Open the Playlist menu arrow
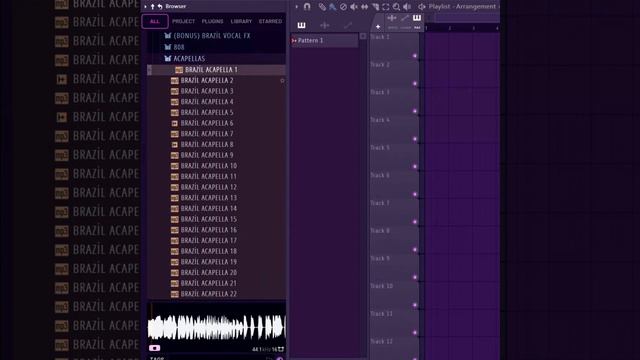This screenshot has width=640, height=360. point(297,7)
